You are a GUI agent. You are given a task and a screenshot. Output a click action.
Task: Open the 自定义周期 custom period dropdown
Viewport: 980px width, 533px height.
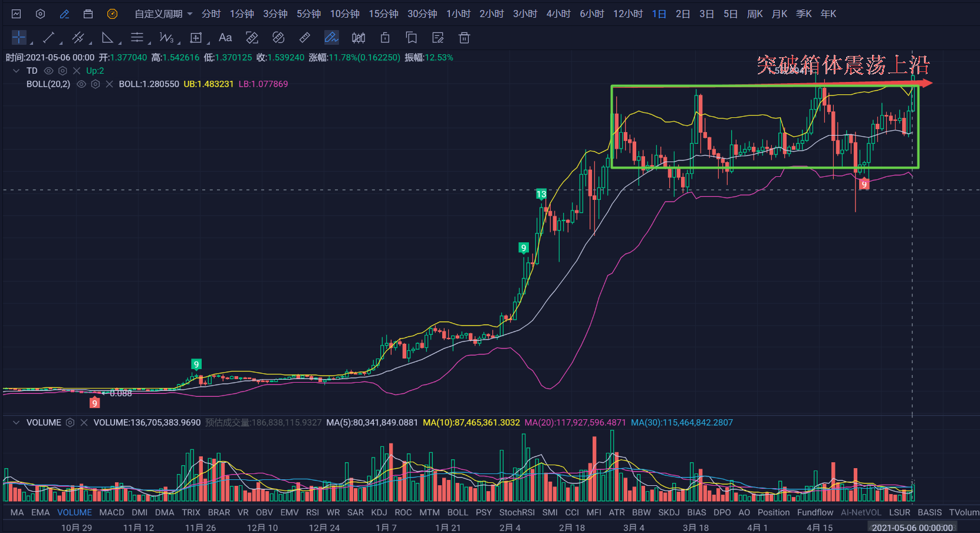pyautogui.click(x=163, y=14)
